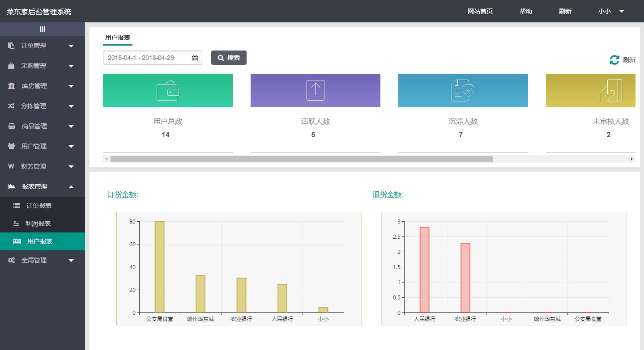This screenshot has height=350, width=644.
Task: Click the 订单管理 sidebar icon
Action: [x=11, y=46]
